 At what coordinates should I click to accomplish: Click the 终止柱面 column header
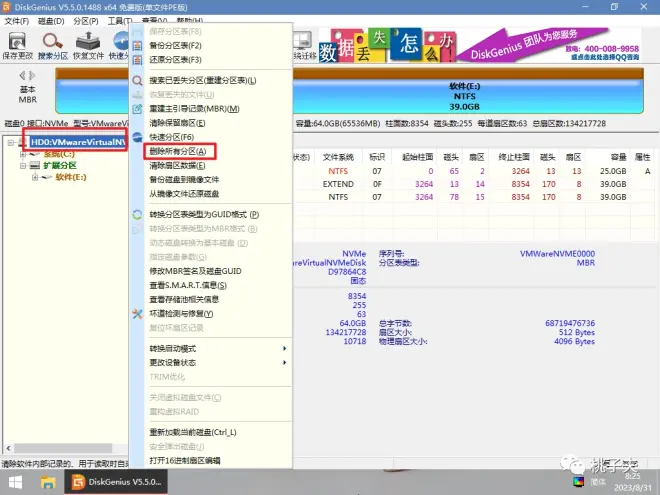[x=514, y=157]
